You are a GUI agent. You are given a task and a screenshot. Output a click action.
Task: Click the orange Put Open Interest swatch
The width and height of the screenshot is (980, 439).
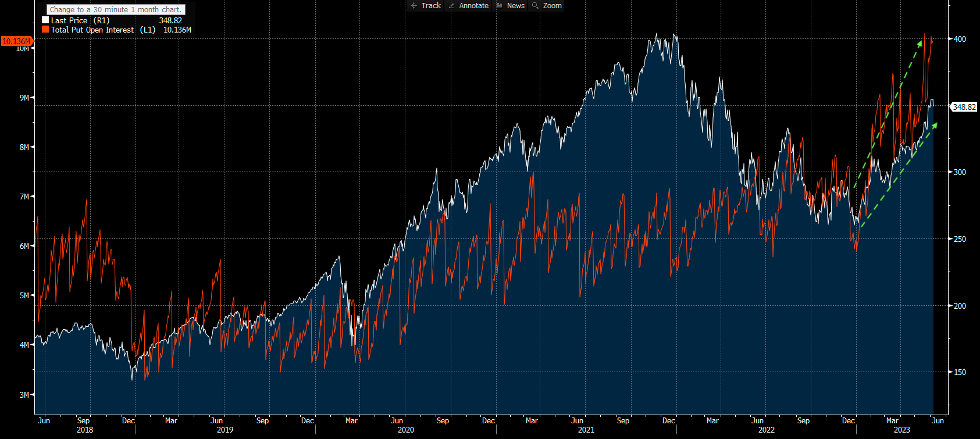45,30
